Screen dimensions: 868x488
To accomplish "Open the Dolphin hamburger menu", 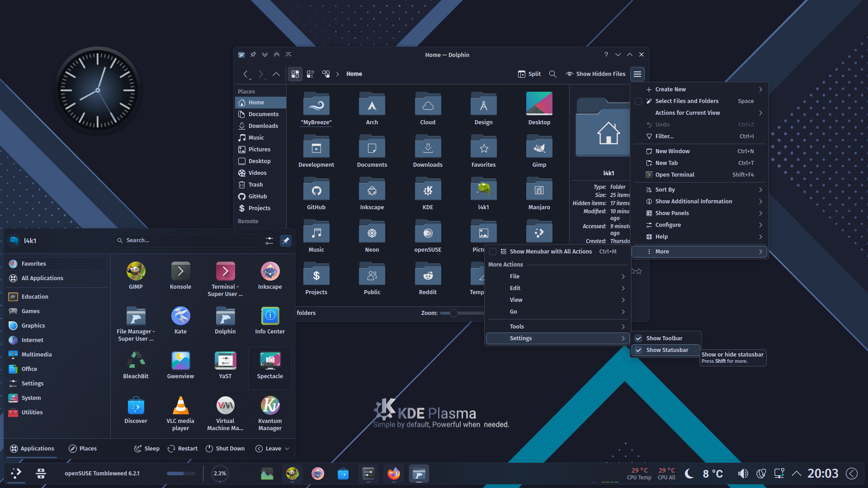I will coord(637,74).
